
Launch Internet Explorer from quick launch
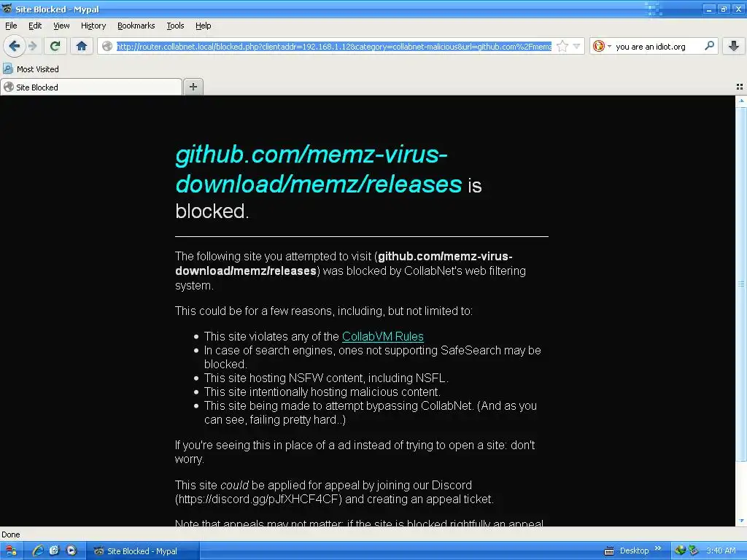point(38,551)
